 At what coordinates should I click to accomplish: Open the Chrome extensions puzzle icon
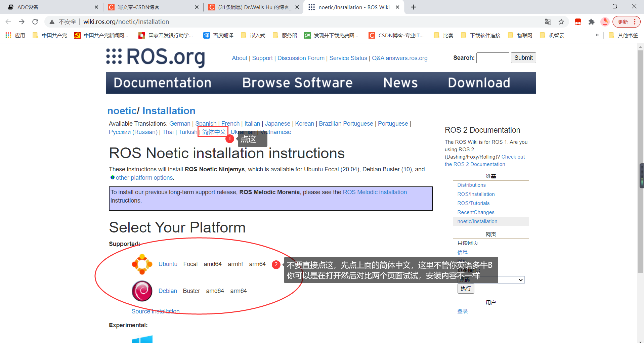(591, 22)
